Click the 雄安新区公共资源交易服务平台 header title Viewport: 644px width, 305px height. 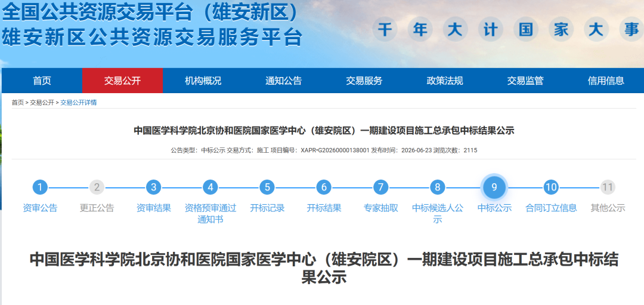click(x=152, y=38)
